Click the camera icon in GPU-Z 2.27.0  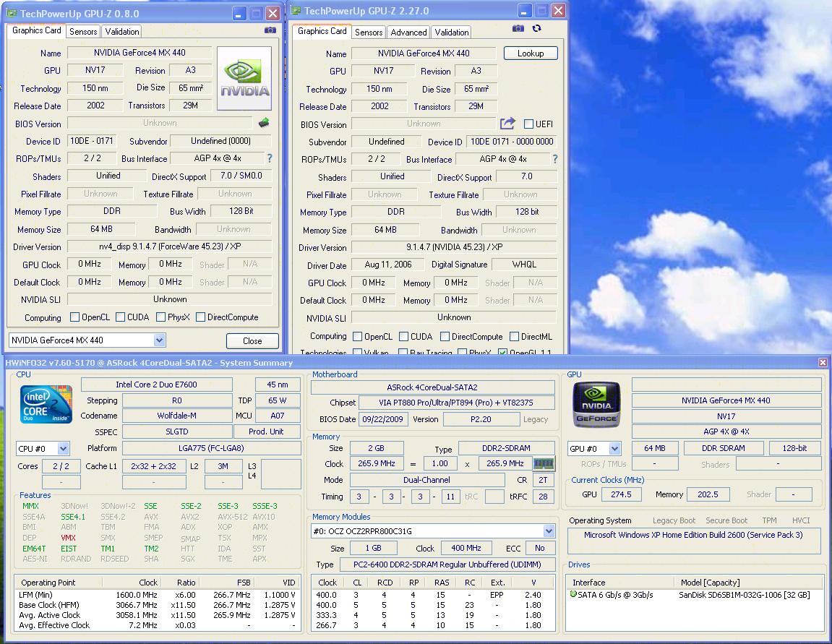(x=518, y=28)
